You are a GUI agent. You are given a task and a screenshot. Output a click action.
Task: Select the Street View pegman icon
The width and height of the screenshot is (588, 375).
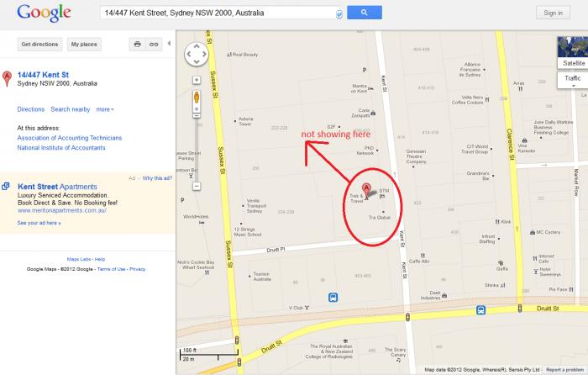pos(197,98)
